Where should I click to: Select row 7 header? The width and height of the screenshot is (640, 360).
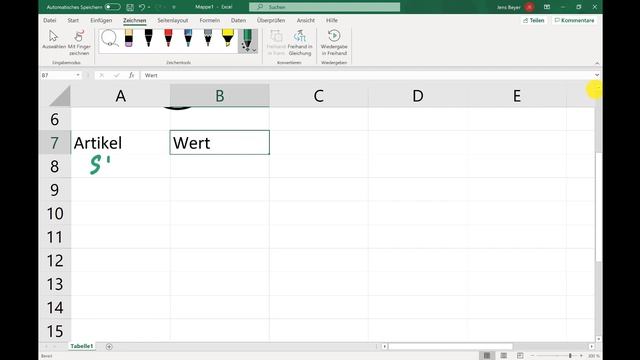(55, 143)
